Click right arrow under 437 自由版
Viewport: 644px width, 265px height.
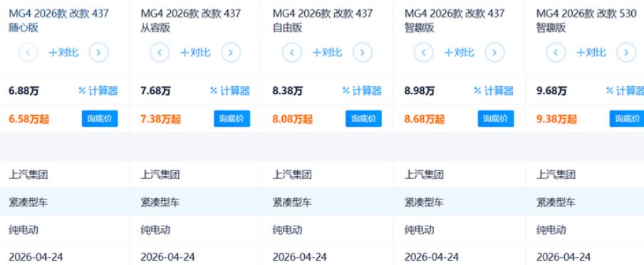tap(363, 53)
